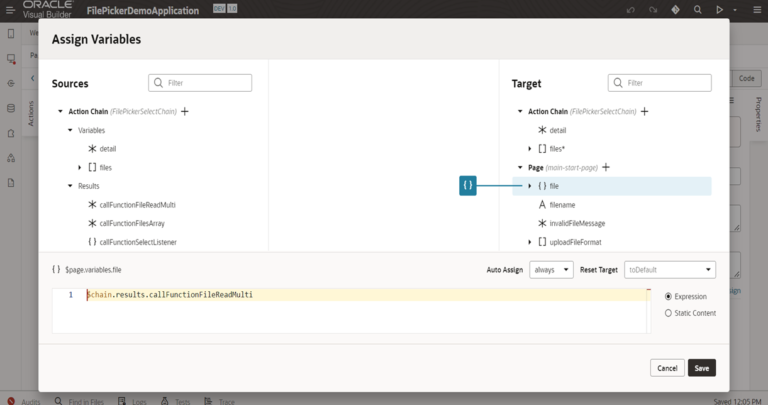Click the Cancel button

tap(667, 368)
